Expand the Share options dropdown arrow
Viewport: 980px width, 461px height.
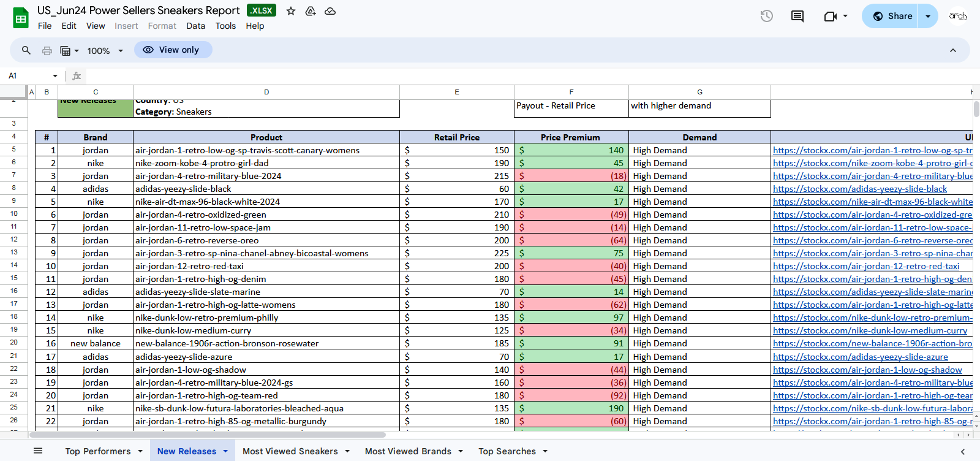click(928, 16)
